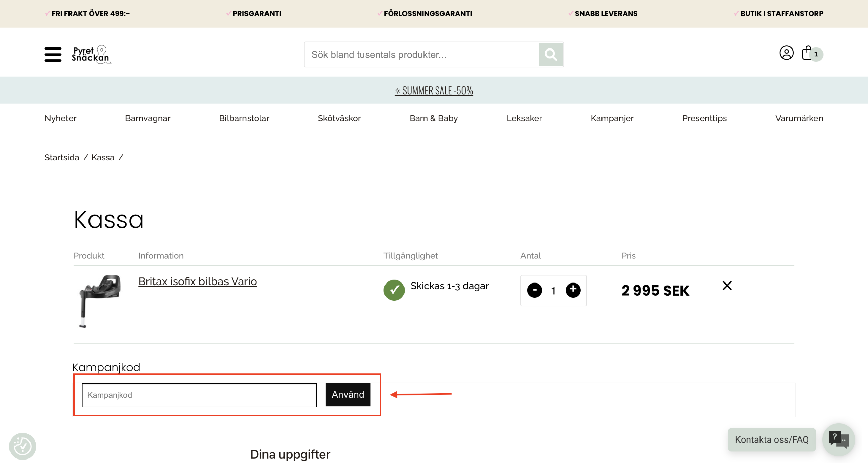Open the Barn & Baby category

(x=434, y=118)
